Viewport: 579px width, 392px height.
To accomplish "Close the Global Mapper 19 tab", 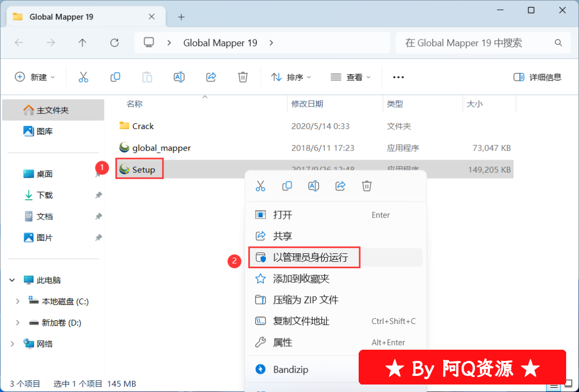I will [151, 17].
